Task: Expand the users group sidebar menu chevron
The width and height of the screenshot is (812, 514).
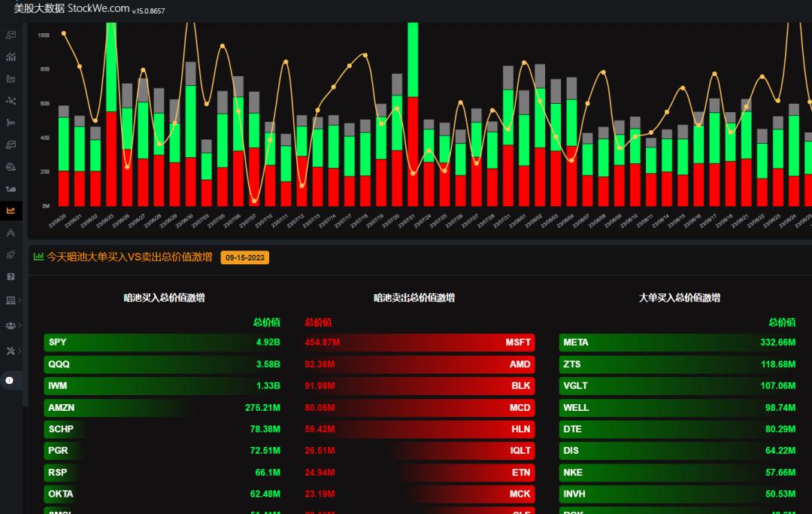Action: point(20,325)
